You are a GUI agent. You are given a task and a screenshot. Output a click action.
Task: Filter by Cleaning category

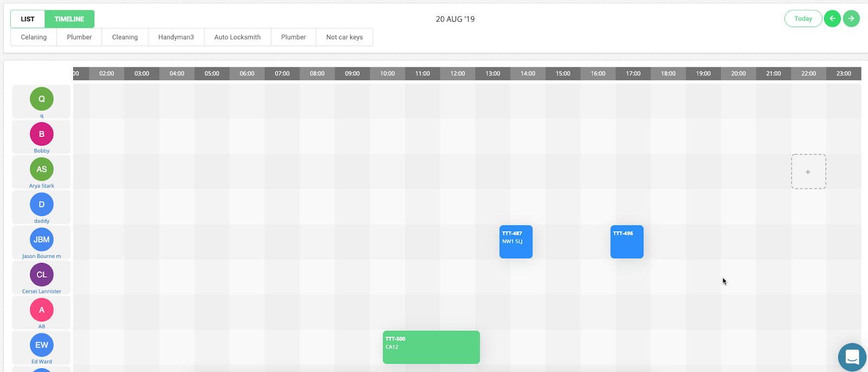(x=125, y=37)
